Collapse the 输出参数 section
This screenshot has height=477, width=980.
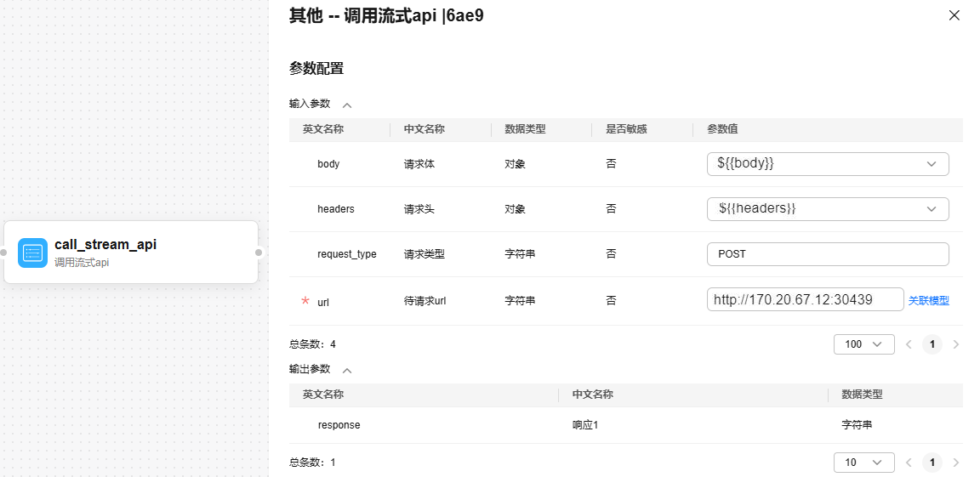coord(347,371)
